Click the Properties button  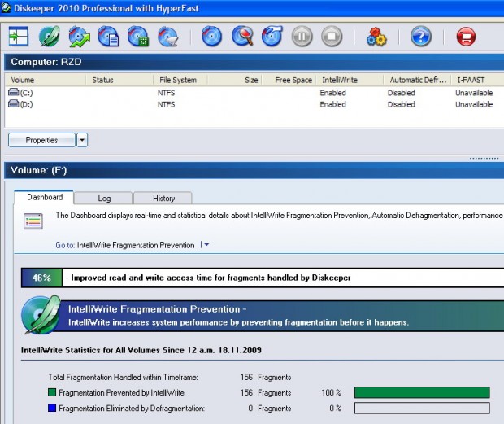[41, 140]
